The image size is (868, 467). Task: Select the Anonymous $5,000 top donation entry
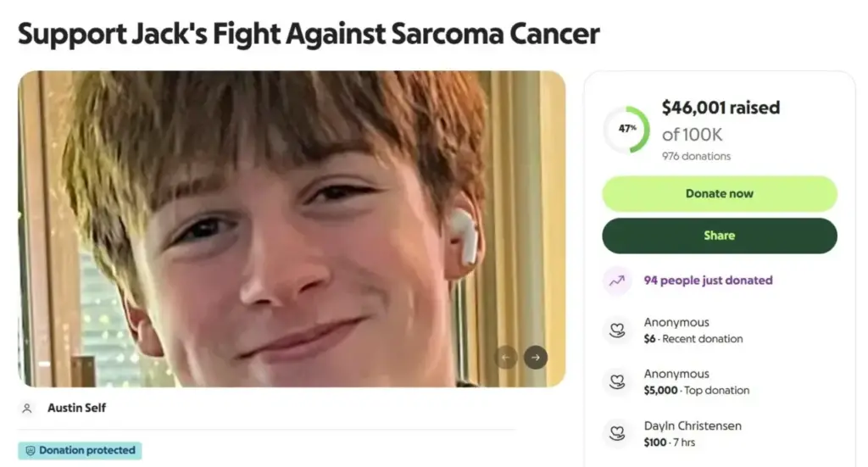coord(697,381)
